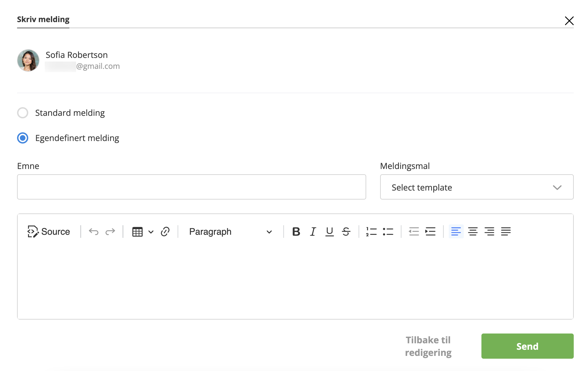Click Tilbake til redigering link
This screenshot has height=371, width=588.
pyautogui.click(x=428, y=346)
